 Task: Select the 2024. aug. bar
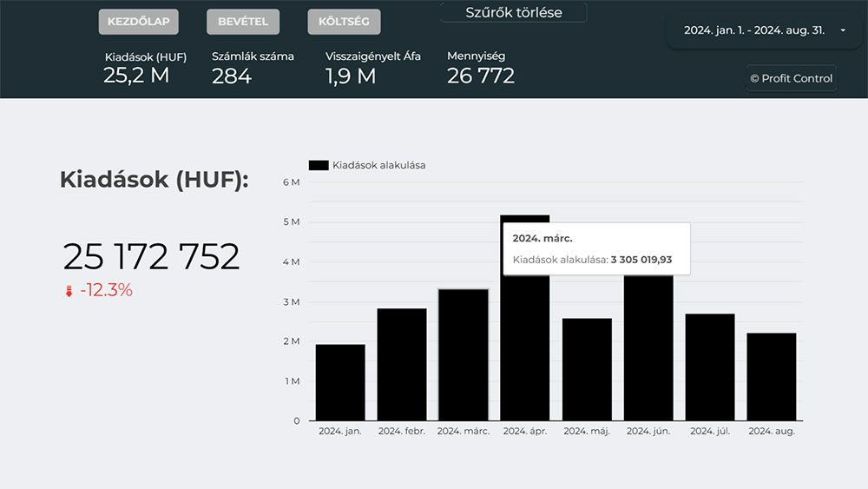point(772,376)
